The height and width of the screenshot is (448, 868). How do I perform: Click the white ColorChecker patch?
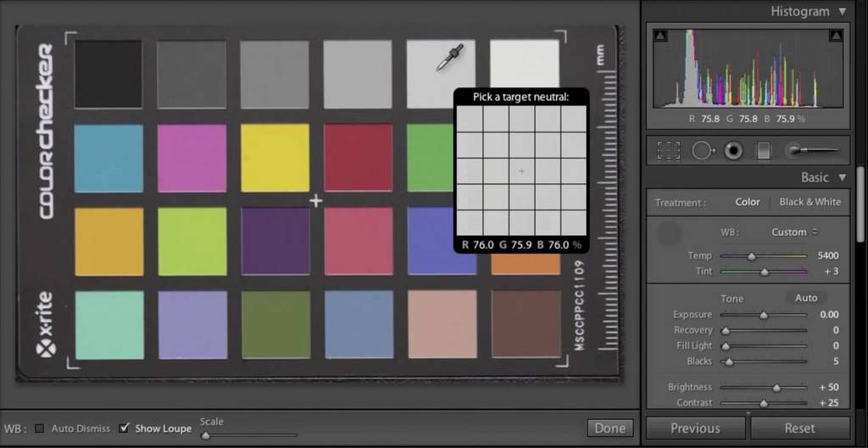pyautogui.click(x=525, y=62)
